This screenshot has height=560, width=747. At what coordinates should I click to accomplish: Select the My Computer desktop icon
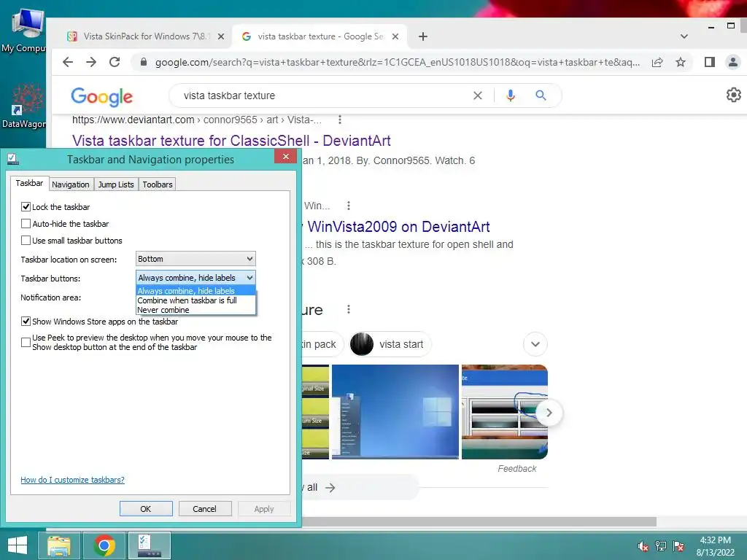23,31
